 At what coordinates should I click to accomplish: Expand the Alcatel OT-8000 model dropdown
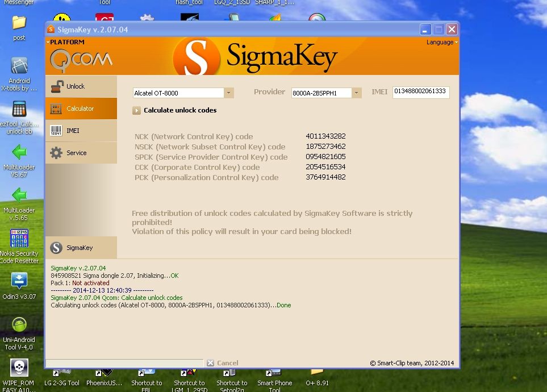[228, 93]
